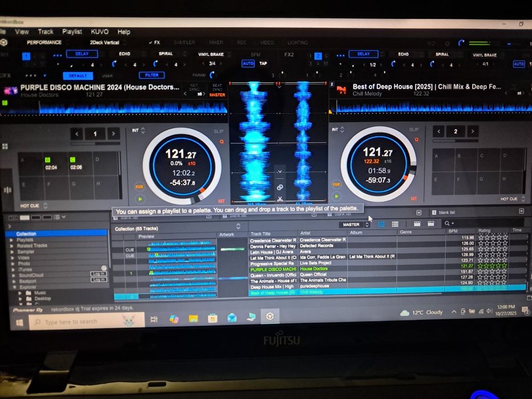Open the MASTER deck selector dropdown
Screen dimensions: 532x399
point(354,224)
